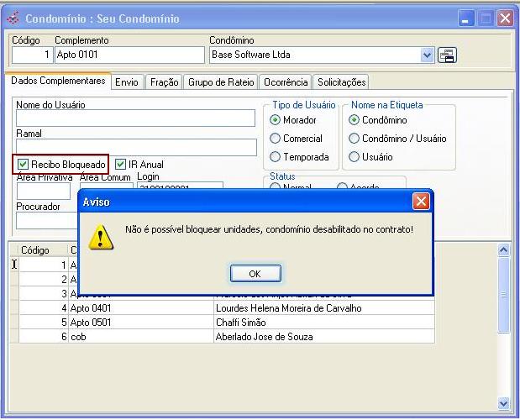This screenshot has height=420, width=520.
Task: Go to Grupo de Rateio tab
Action: (x=221, y=82)
